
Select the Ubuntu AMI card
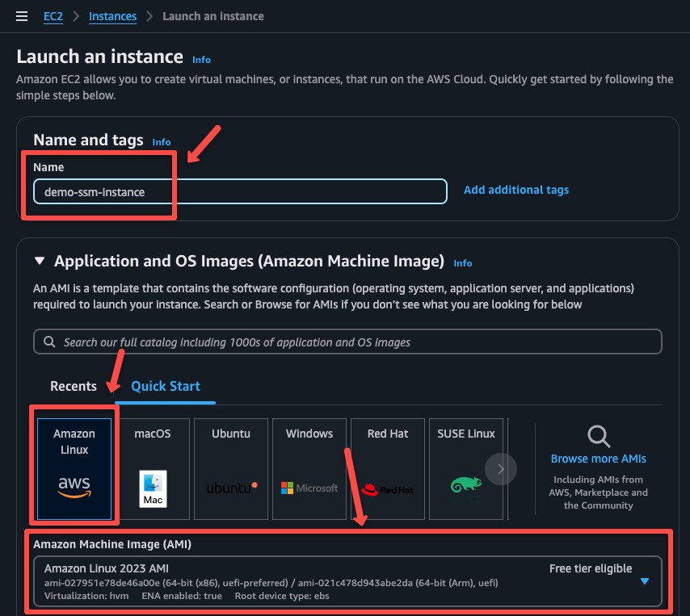pos(231,469)
